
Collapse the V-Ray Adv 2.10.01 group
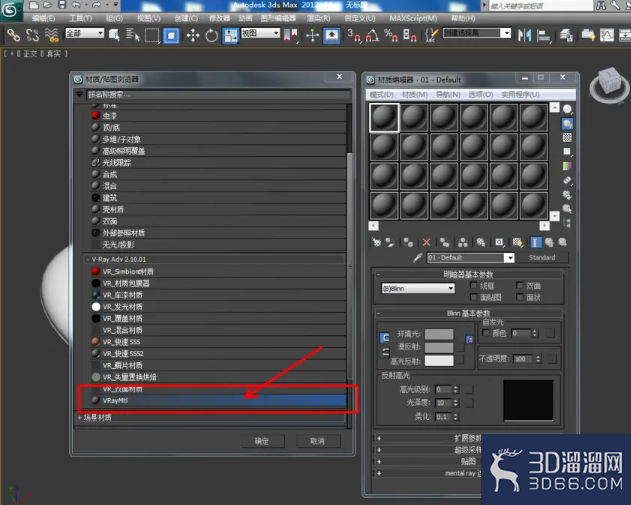point(87,259)
